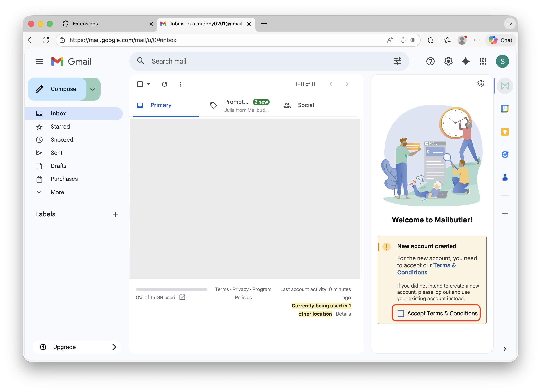Open the Snoozed folder
The height and width of the screenshot is (392, 541).
click(74, 140)
